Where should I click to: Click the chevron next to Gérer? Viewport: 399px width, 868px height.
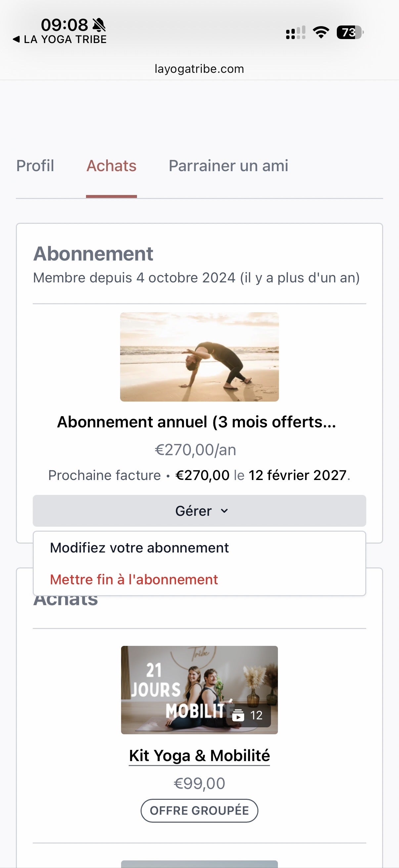[x=224, y=511]
